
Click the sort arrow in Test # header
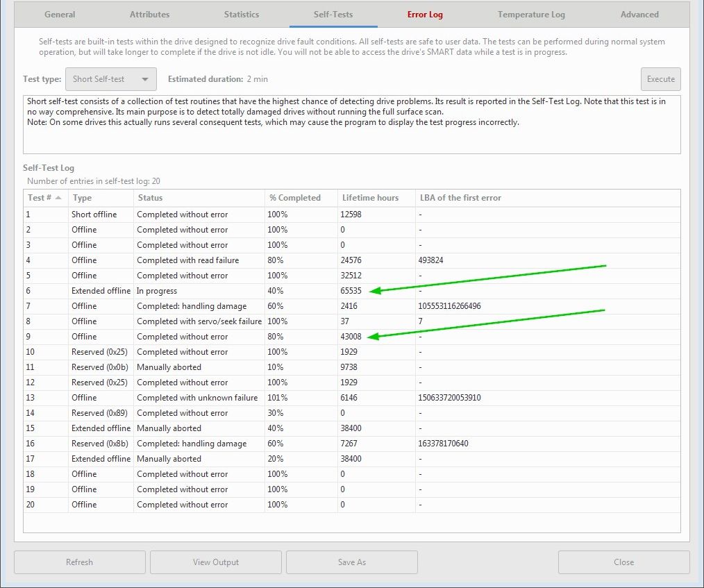pyautogui.click(x=58, y=197)
